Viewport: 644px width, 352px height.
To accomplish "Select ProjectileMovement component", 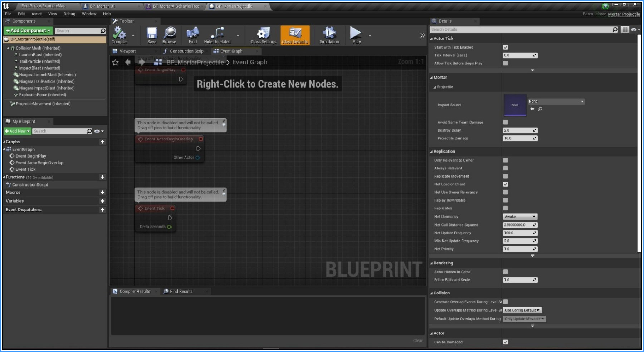I will coord(43,104).
